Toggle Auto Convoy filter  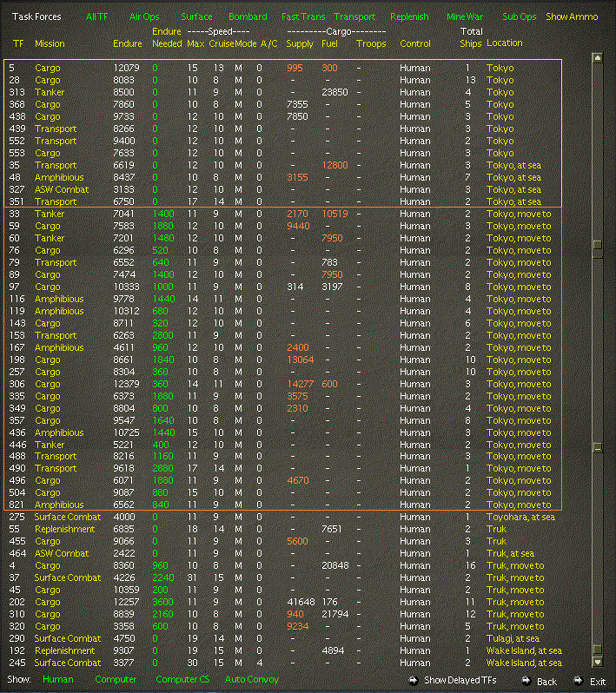(x=252, y=679)
